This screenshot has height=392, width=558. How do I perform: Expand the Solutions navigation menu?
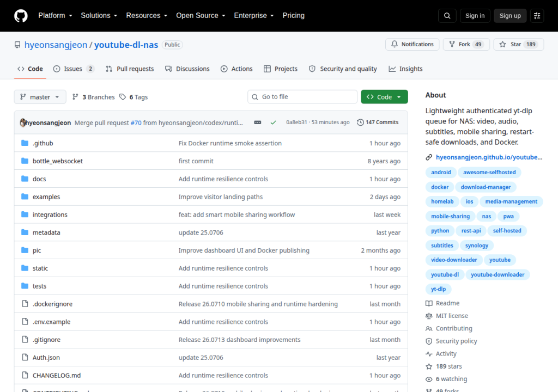pos(99,16)
